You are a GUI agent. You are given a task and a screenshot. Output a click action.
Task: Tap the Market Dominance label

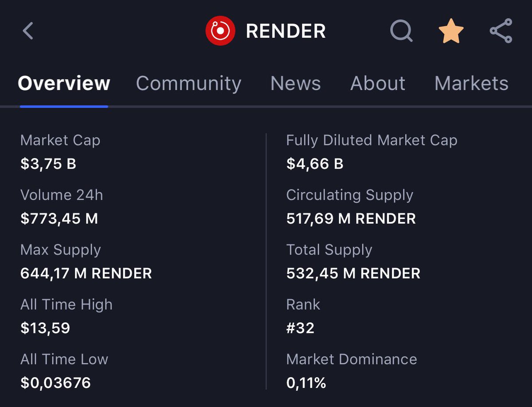pyautogui.click(x=352, y=359)
